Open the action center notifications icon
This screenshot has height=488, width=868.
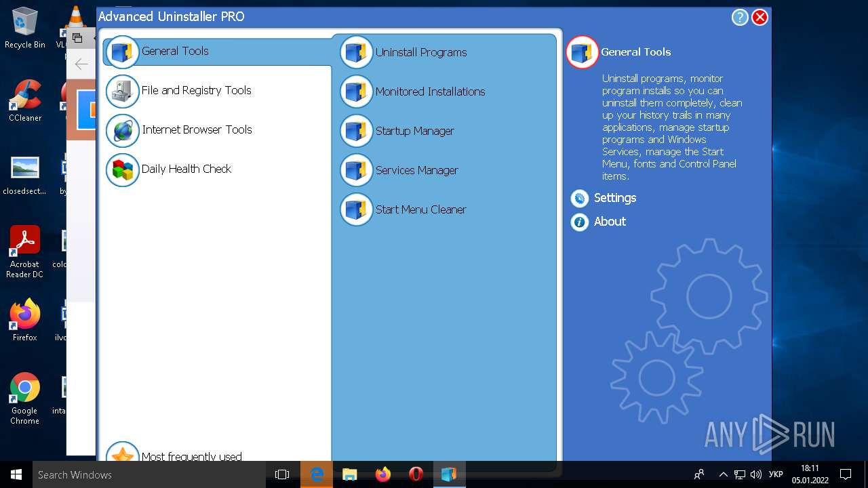pos(846,474)
